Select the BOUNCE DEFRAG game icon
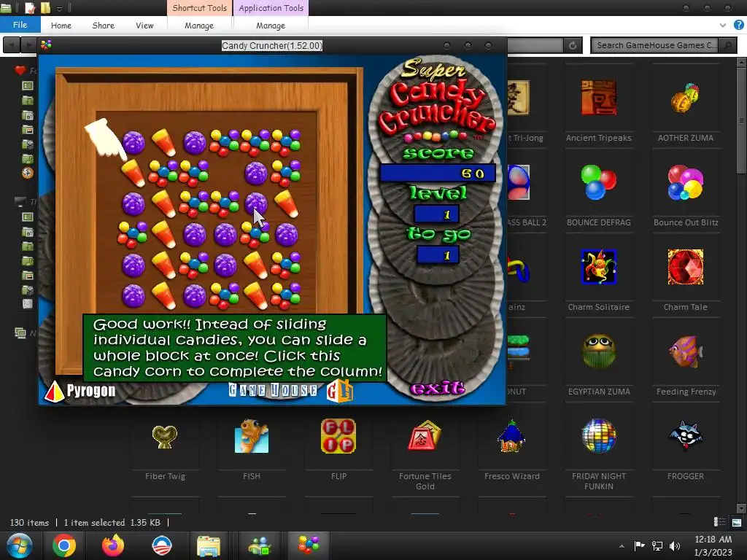The width and height of the screenshot is (747, 560). tap(599, 182)
